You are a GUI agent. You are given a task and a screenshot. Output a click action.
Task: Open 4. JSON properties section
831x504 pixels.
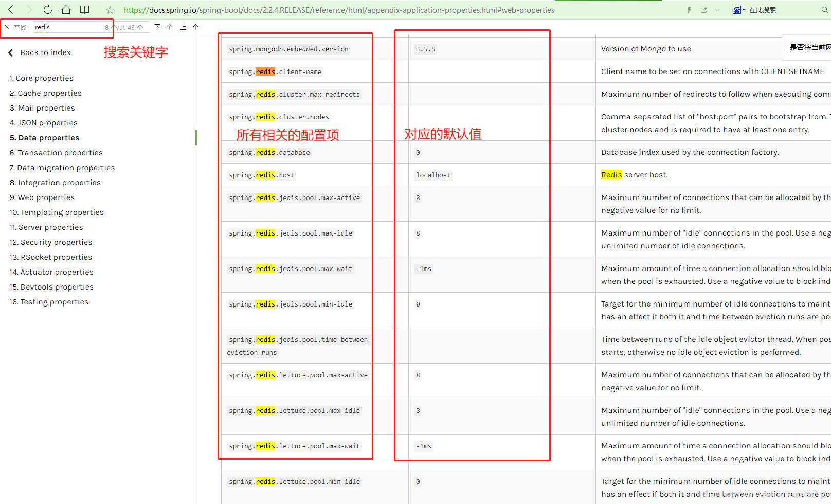point(44,123)
